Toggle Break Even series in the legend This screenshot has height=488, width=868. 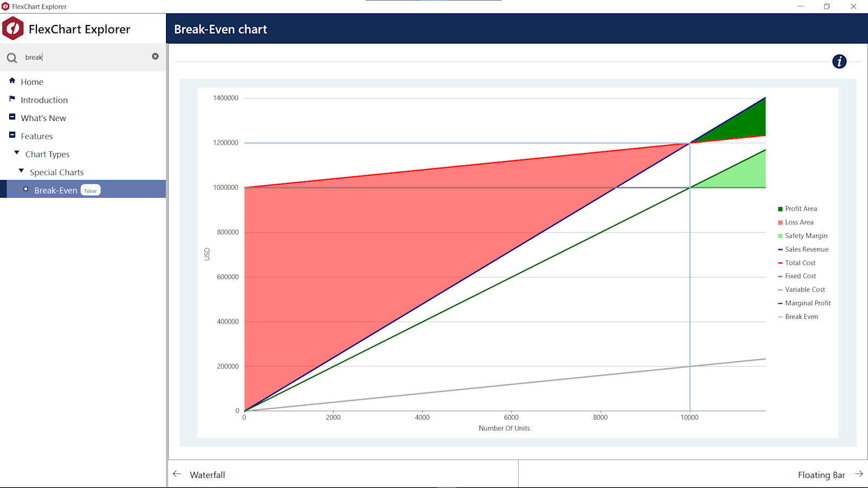coord(798,317)
